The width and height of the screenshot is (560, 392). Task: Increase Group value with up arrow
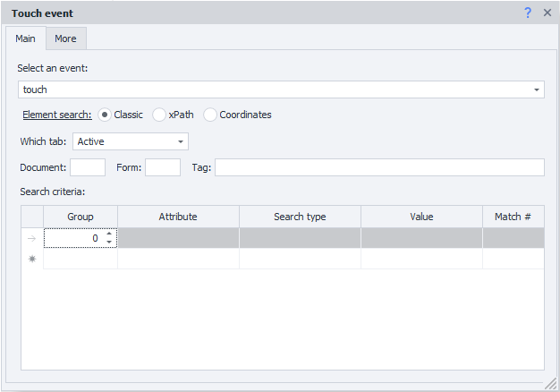point(109,234)
